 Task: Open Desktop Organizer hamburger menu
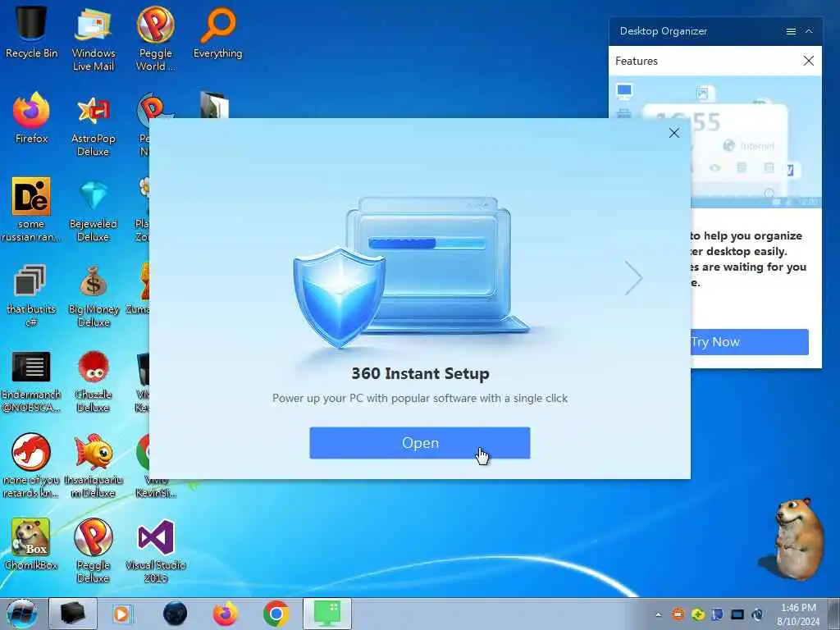pos(791,32)
